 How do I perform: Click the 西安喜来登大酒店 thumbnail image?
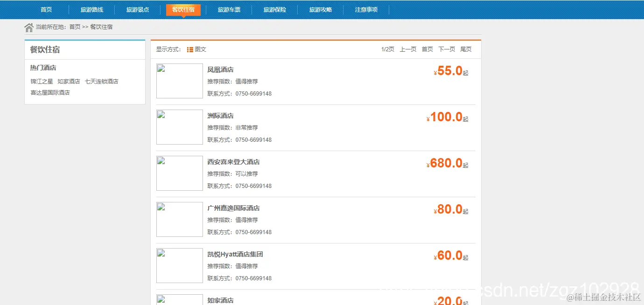click(x=180, y=173)
